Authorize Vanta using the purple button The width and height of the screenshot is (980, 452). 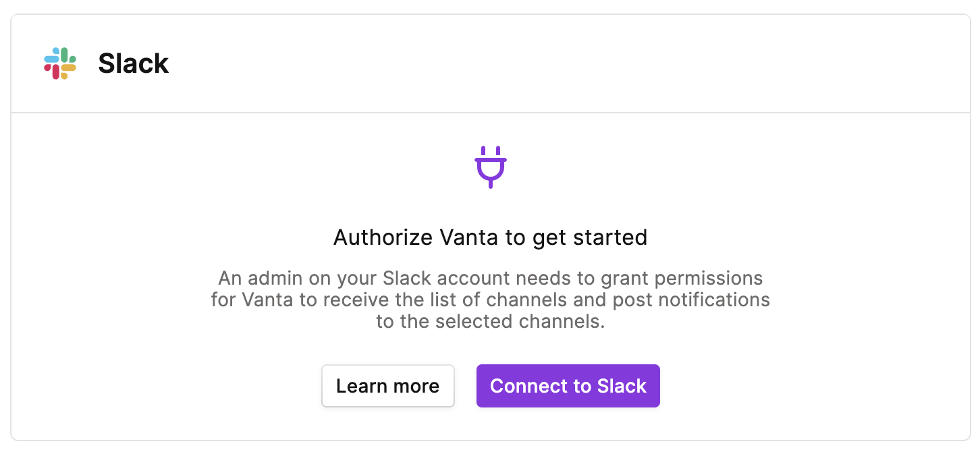568,386
